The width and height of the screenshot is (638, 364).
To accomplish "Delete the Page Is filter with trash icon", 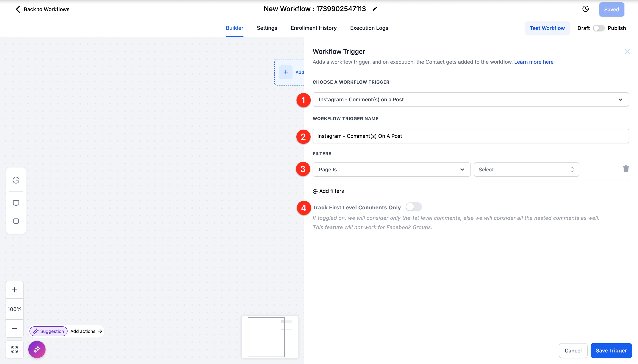I will (626, 169).
